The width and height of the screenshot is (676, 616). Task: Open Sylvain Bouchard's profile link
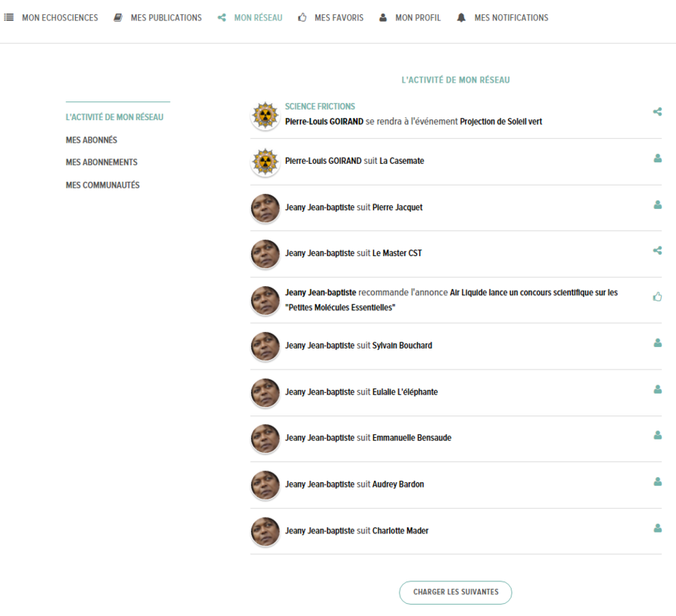(402, 346)
